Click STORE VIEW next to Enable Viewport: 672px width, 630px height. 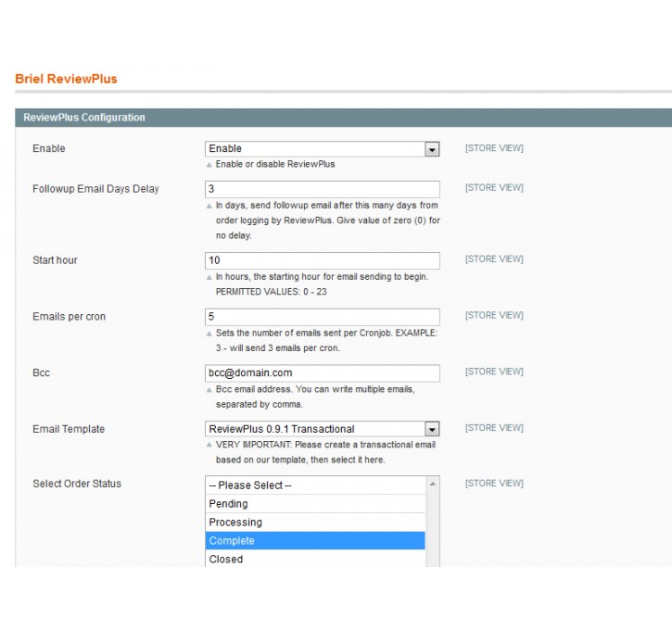click(x=494, y=148)
